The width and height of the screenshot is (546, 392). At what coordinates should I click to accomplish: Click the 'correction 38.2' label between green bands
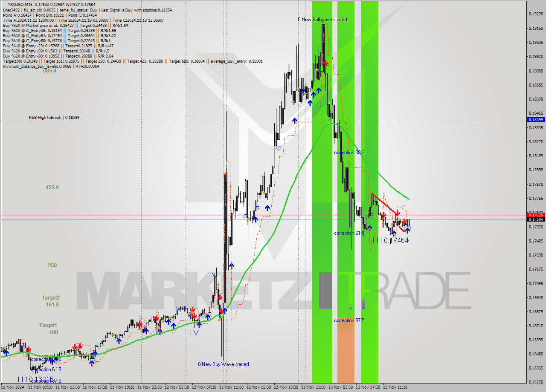click(349, 153)
